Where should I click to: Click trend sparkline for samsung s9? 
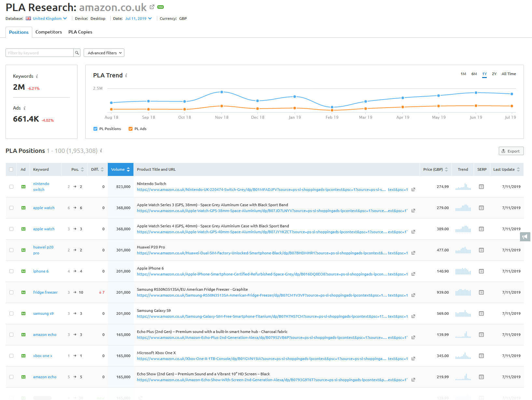point(463,313)
